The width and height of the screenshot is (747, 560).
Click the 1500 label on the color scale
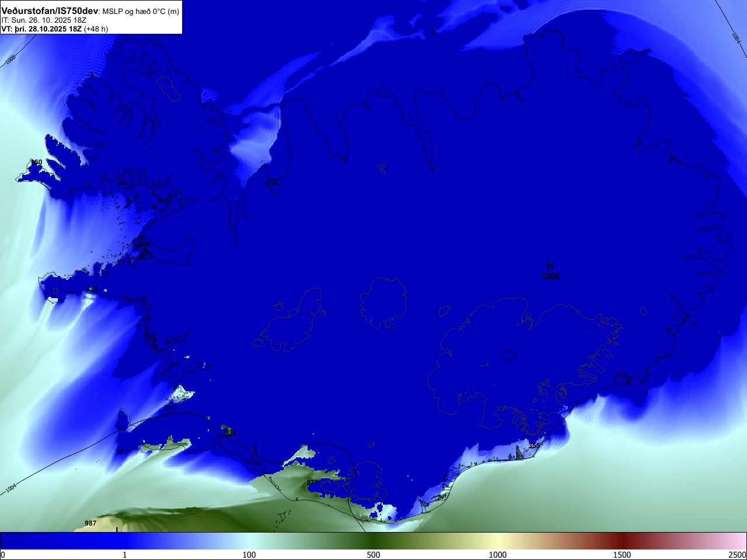click(622, 555)
